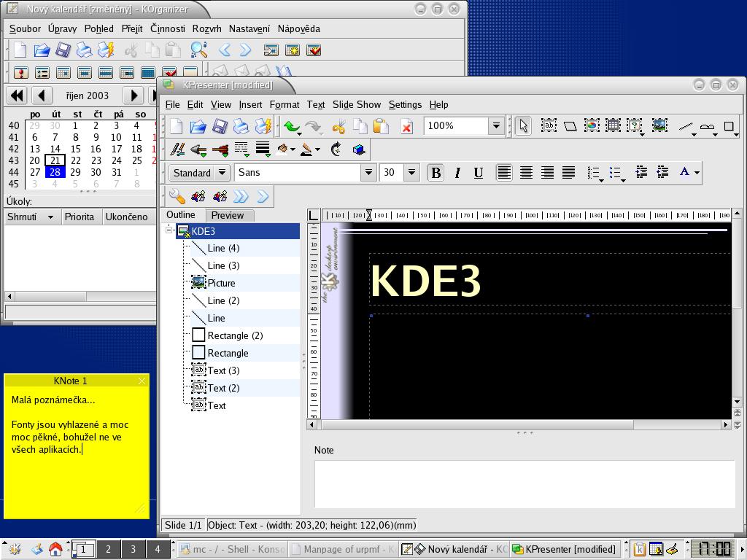Open the 100% zoom dropdown
747x560 pixels.
tap(496, 125)
